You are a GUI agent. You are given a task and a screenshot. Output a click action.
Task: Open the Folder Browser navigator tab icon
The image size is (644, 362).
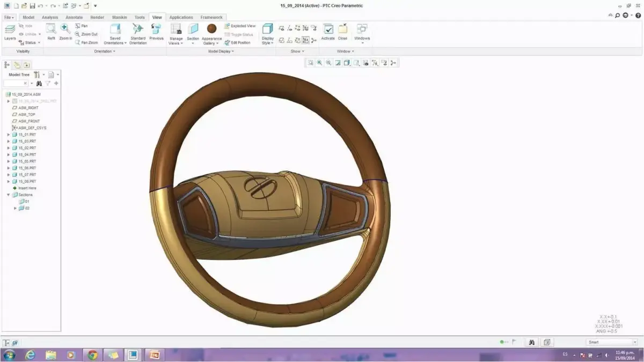tap(17, 64)
